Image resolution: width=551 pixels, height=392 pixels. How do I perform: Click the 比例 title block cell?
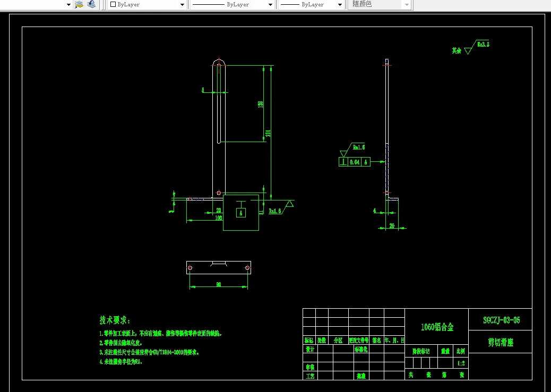click(x=460, y=352)
